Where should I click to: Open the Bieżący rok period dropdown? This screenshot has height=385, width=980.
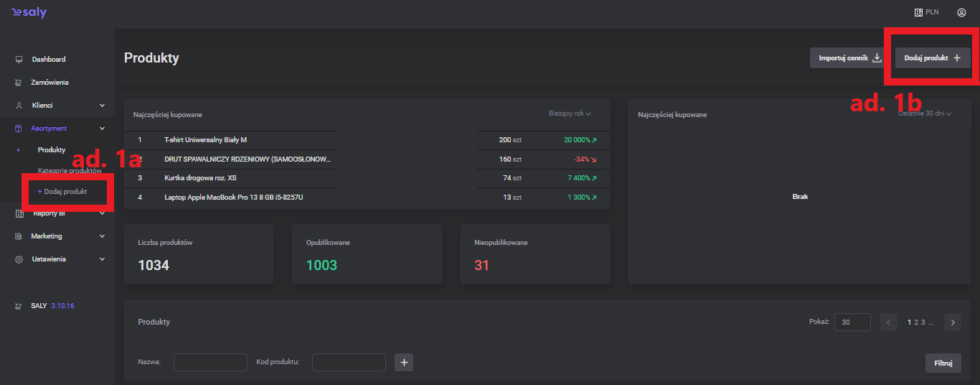click(x=570, y=113)
